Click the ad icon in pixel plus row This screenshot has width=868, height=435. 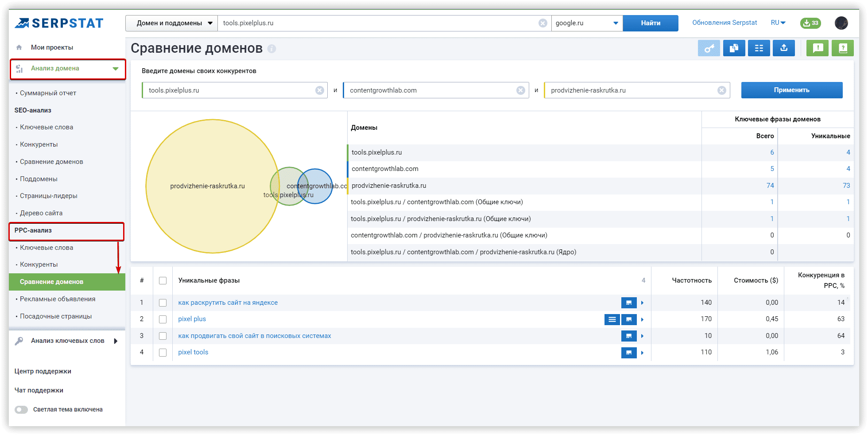[x=629, y=319]
